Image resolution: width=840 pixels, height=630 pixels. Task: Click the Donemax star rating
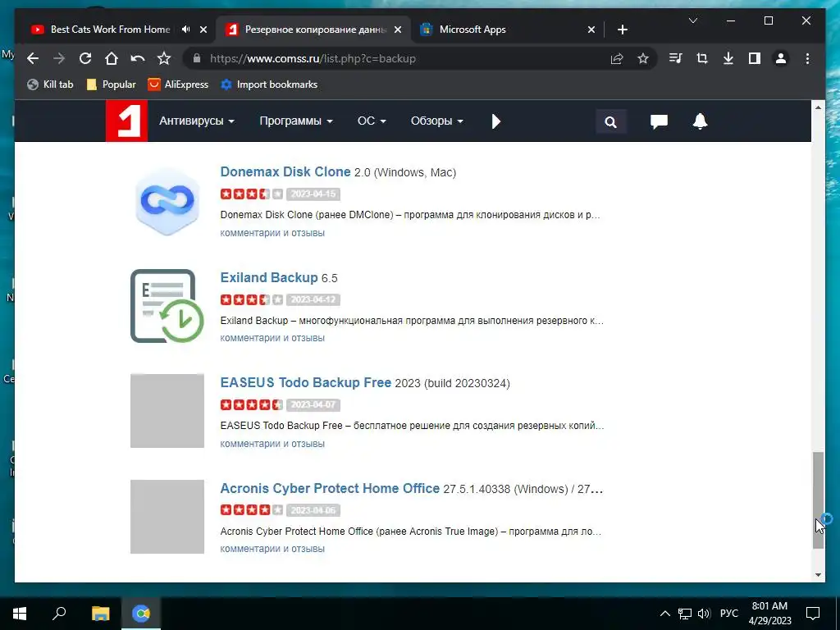[251, 194]
